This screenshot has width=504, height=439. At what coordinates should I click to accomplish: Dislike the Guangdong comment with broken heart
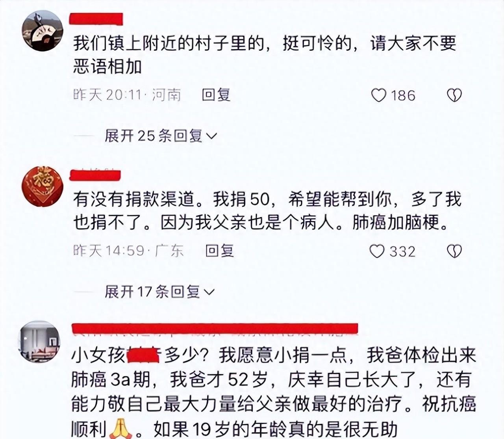[454, 251]
